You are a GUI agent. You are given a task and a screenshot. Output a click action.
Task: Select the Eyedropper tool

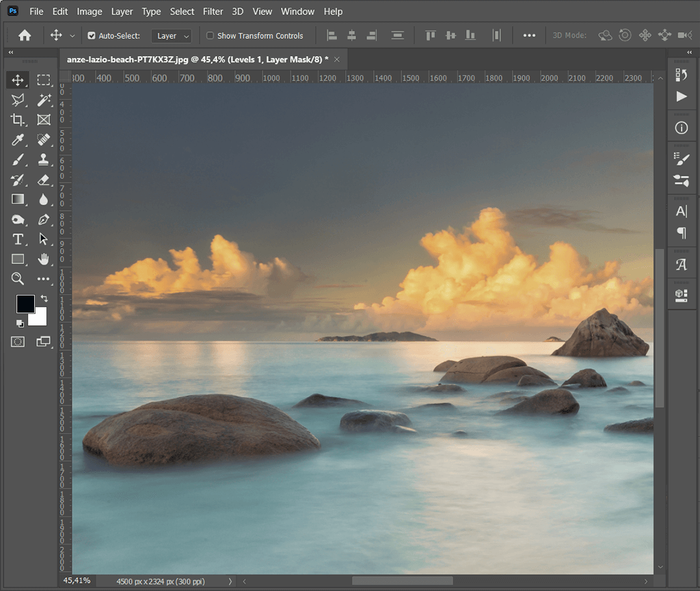pos(17,140)
